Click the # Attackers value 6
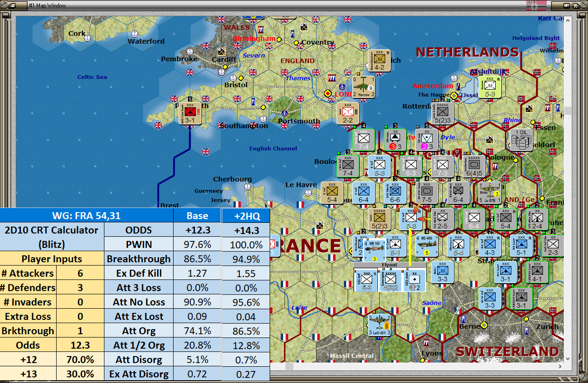Viewport: 588px width, 383px height. click(80, 273)
